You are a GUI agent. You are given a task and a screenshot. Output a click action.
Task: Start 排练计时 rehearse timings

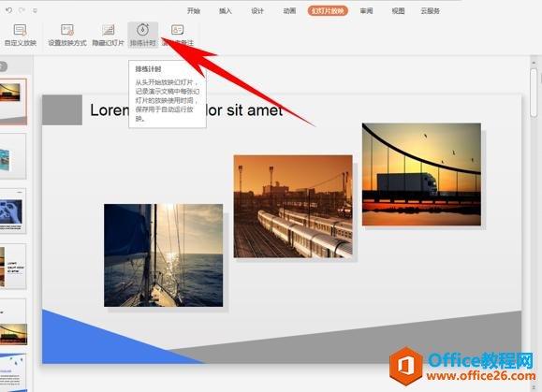[x=143, y=35]
